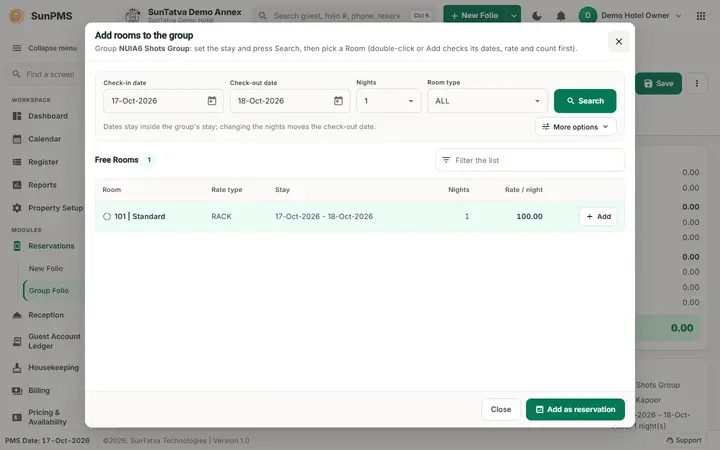
Task: Select room 101 Standard radio button
Action: [107, 216]
